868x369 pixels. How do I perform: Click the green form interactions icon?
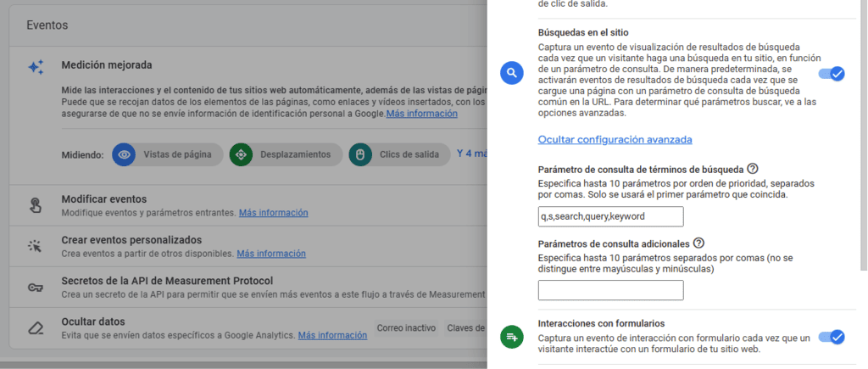[511, 337]
